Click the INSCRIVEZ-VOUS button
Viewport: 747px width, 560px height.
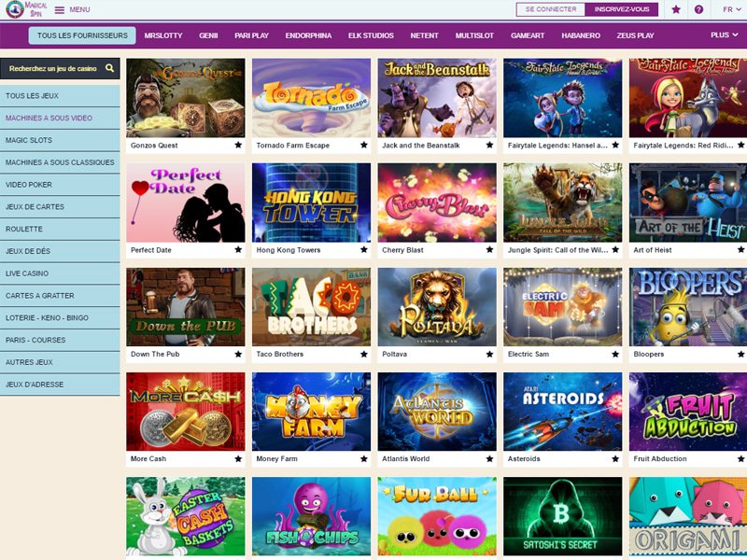[x=622, y=9]
